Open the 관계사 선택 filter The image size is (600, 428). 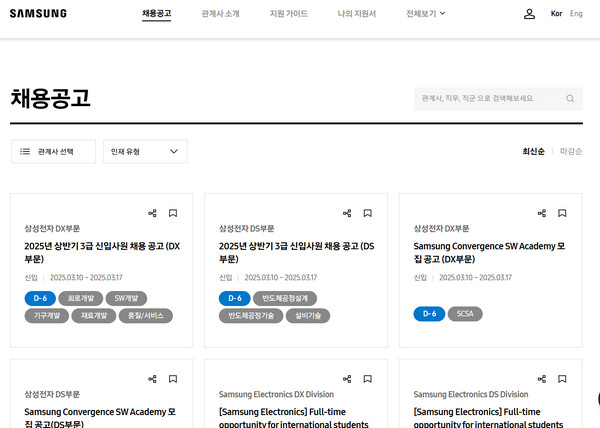click(x=53, y=151)
